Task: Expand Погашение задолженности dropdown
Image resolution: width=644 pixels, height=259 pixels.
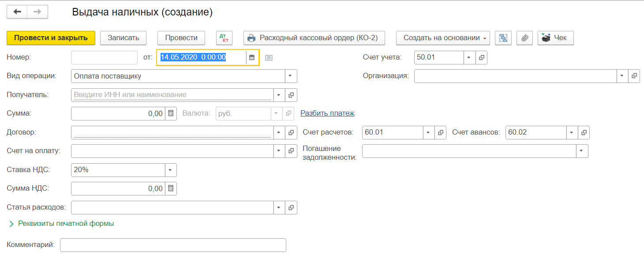Action: 582,151
